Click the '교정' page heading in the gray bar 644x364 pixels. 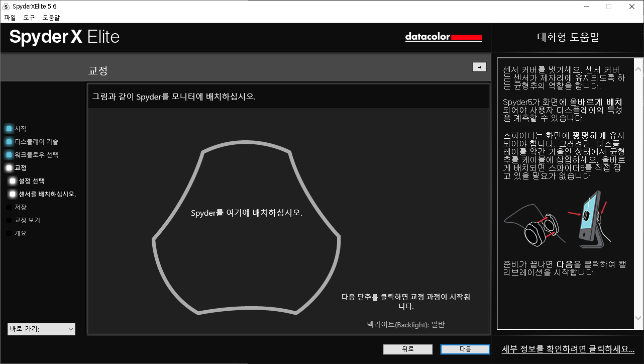point(98,71)
